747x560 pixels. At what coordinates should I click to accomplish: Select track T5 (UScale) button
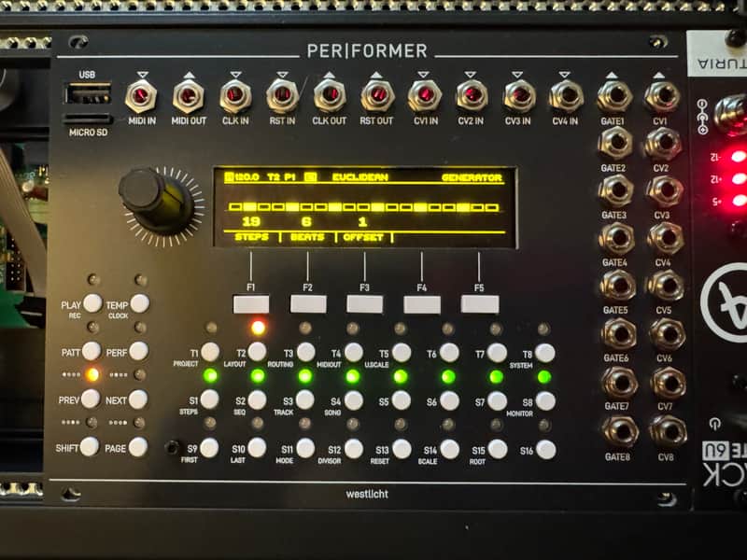click(402, 353)
